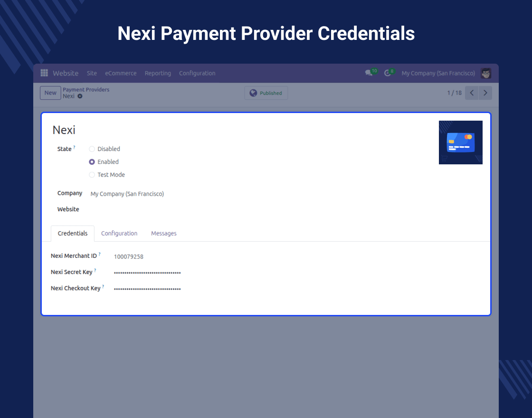
Task: Open the eCommerce menu
Action: click(121, 73)
